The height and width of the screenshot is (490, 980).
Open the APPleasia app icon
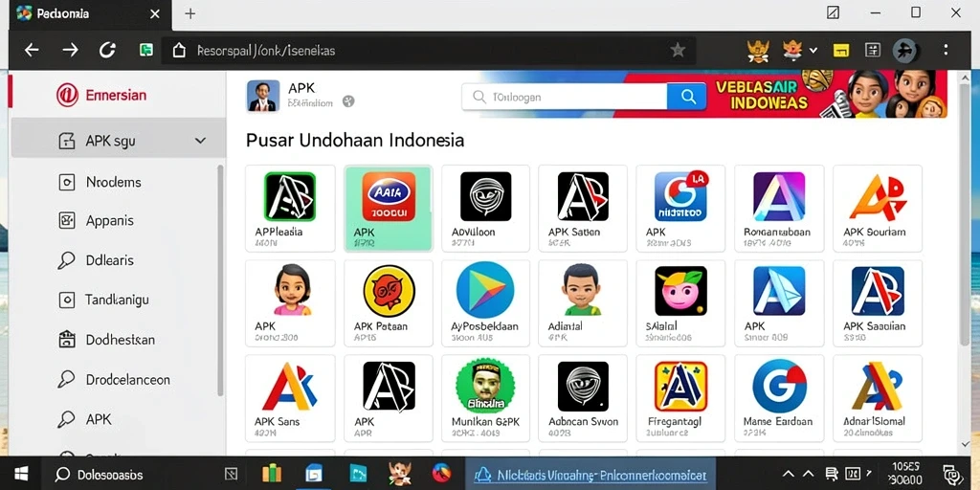pos(289,197)
